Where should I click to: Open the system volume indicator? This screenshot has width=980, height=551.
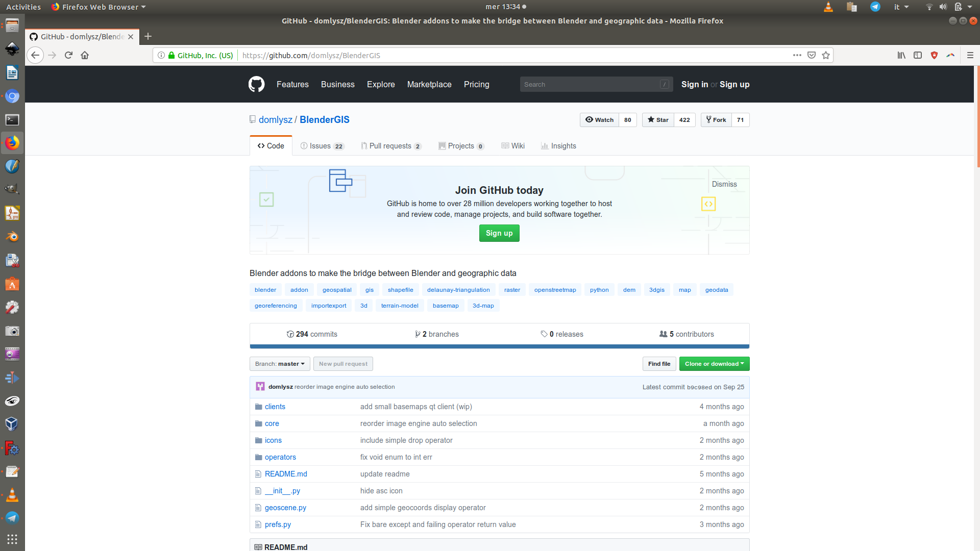pos(943,7)
